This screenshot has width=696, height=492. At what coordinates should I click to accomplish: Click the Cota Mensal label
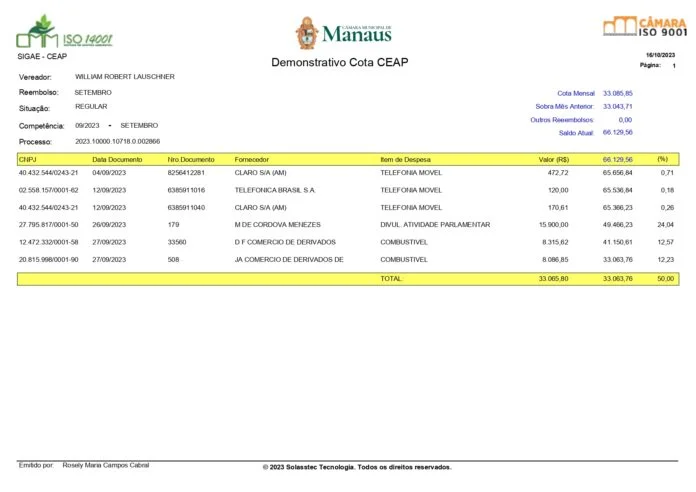pyautogui.click(x=575, y=92)
